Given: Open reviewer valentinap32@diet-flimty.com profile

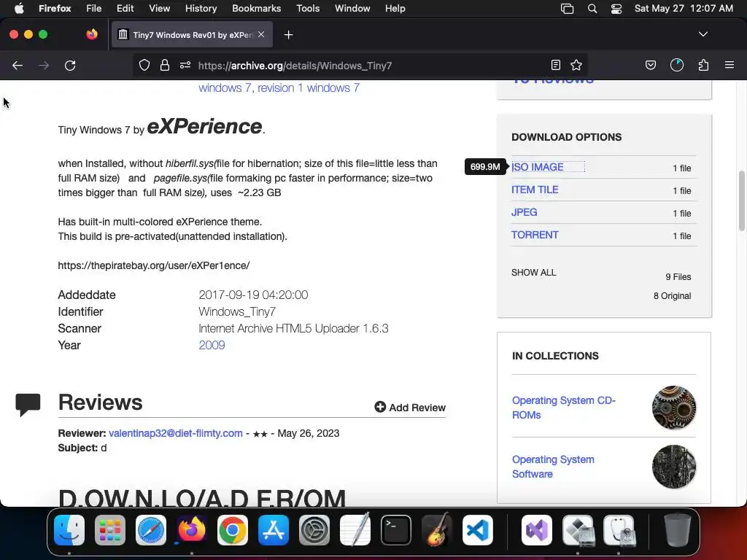Looking at the screenshot, I should coord(175,433).
